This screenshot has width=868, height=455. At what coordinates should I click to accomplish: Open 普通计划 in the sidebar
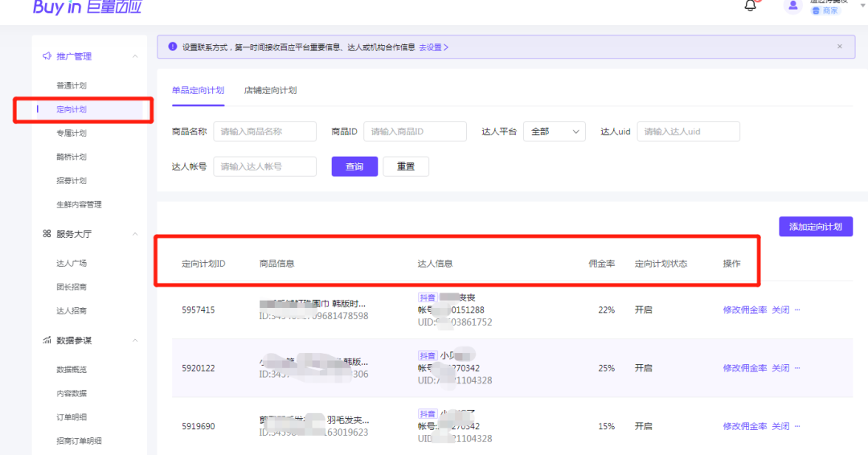[x=72, y=85]
